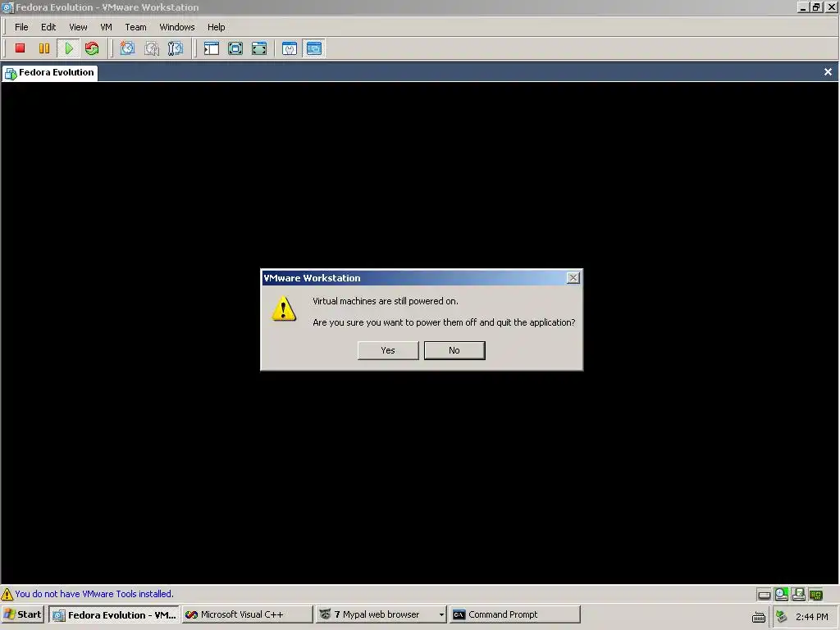Click the Console view toolbar icon

(314, 48)
